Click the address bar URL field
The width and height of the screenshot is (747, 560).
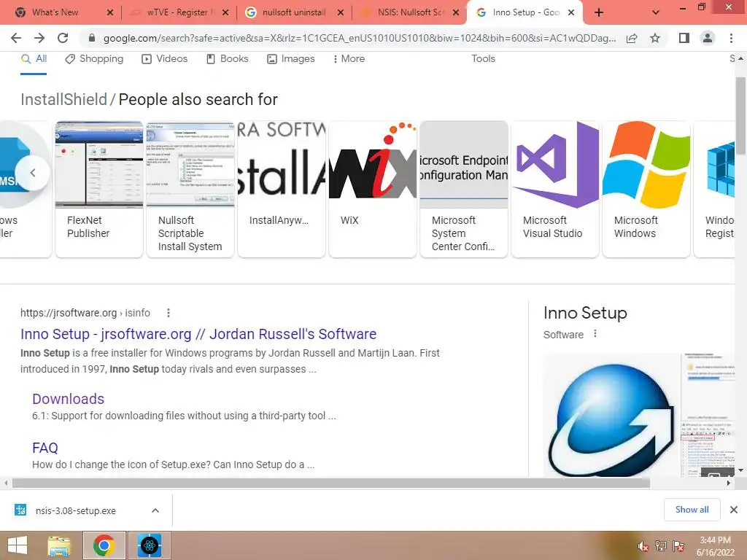[x=360, y=38]
